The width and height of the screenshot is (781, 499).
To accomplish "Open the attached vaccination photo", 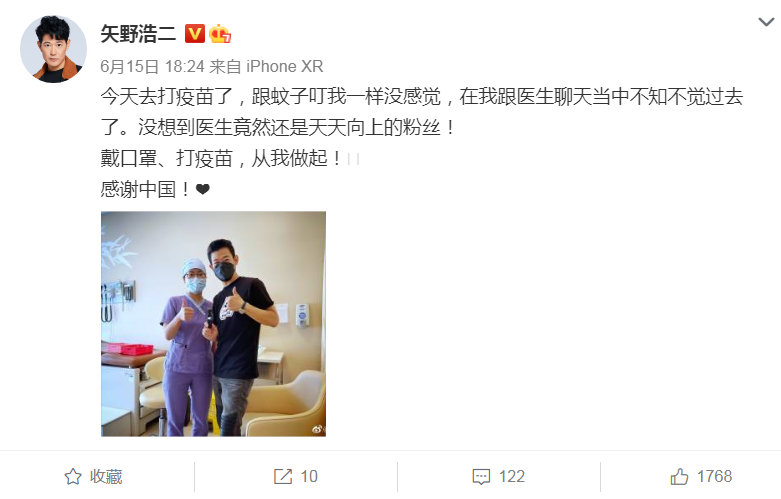I will pyautogui.click(x=213, y=324).
